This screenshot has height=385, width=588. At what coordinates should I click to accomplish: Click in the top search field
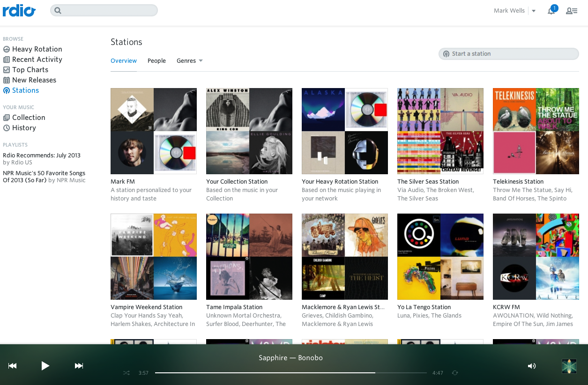click(104, 10)
